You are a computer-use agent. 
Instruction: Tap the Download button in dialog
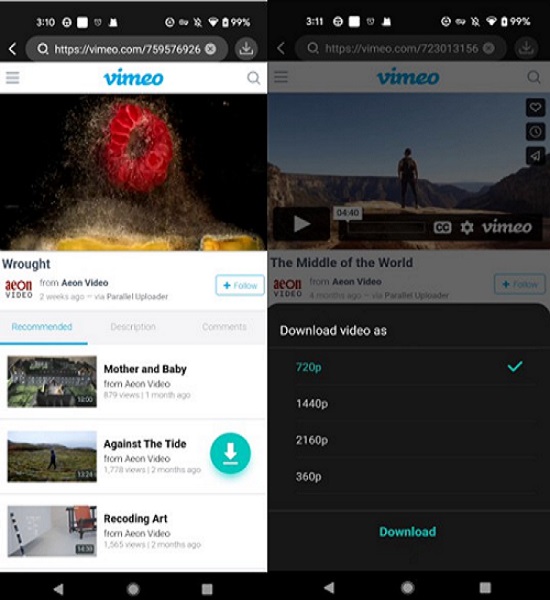pyautogui.click(x=407, y=532)
